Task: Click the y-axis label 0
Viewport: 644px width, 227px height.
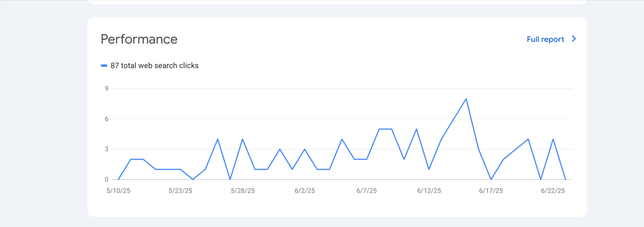Action: pos(107,179)
